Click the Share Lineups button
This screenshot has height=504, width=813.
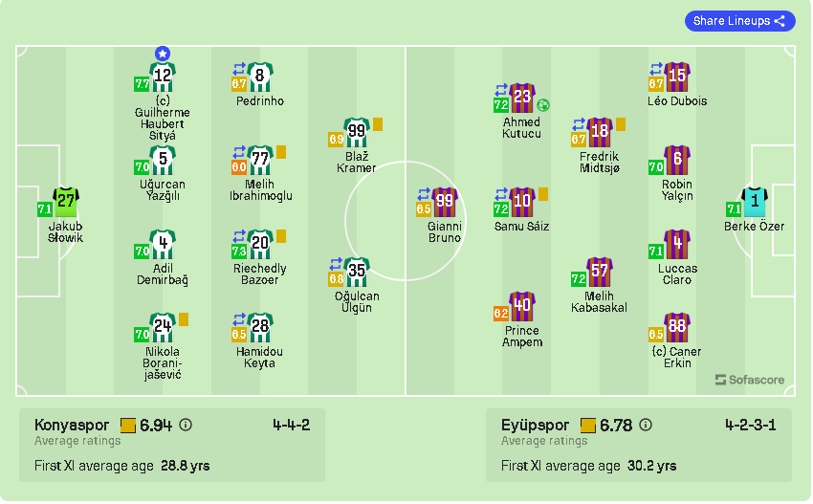click(x=739, y=21)
